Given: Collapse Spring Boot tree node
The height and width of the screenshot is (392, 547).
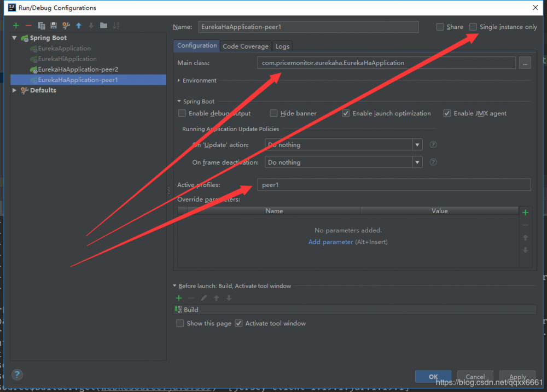Looking at the screenshot, I should 14,38.
